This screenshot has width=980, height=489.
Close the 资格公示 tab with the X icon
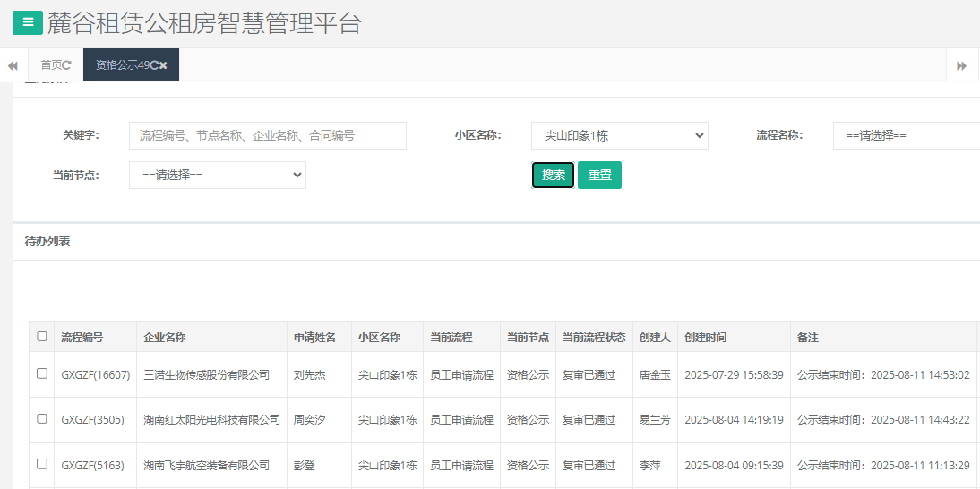click(x=164, y=65)
